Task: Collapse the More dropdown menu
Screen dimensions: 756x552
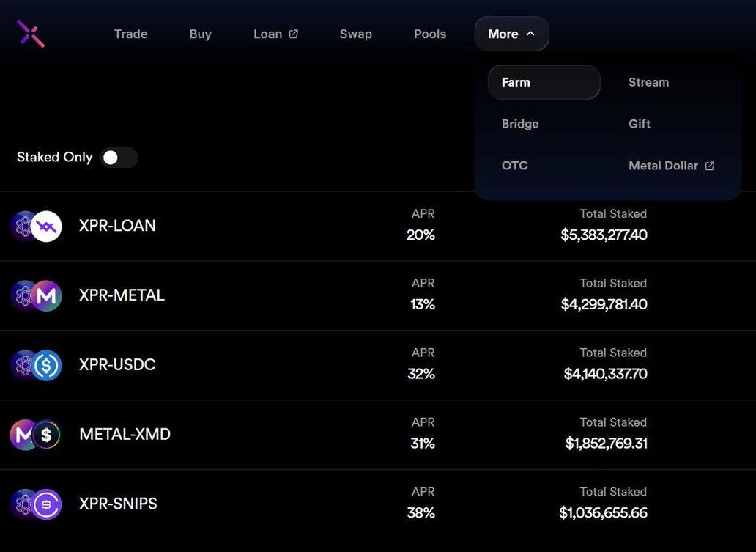Action: click(x=511, y=34)
